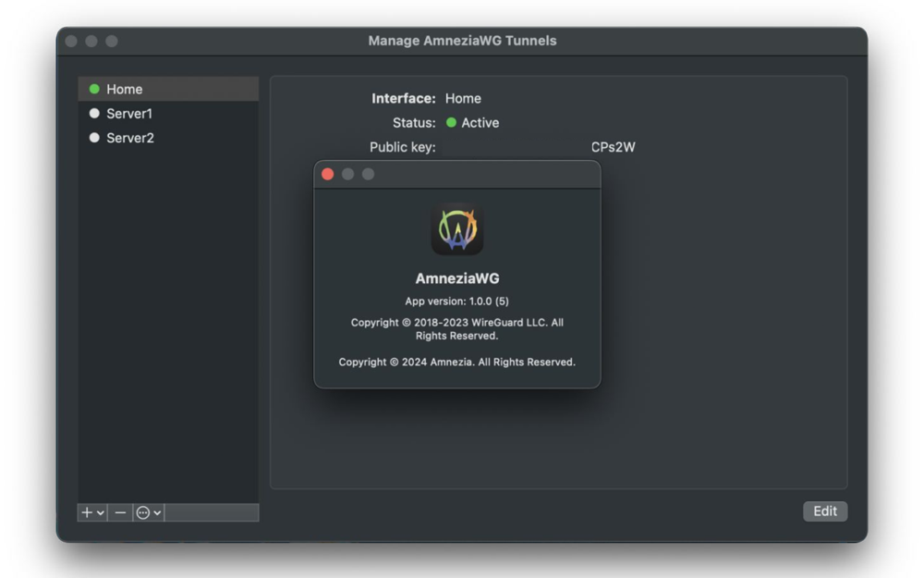Select the Home tunnel in sidebar
924x578 pixels.
(x=168, y=89)
